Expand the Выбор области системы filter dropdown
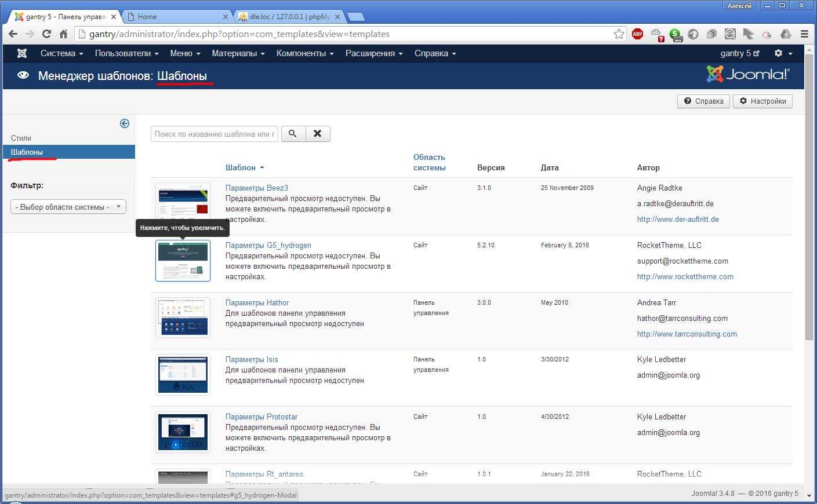Image resolution: width=817 pixels, height=504 pixels. coord(68,207)
